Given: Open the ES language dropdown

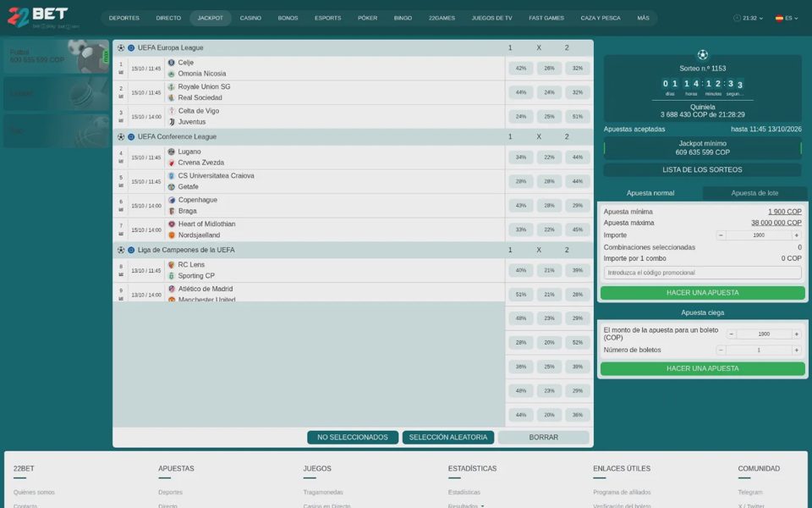Looking at the screenshot, I should pos(787,18).
